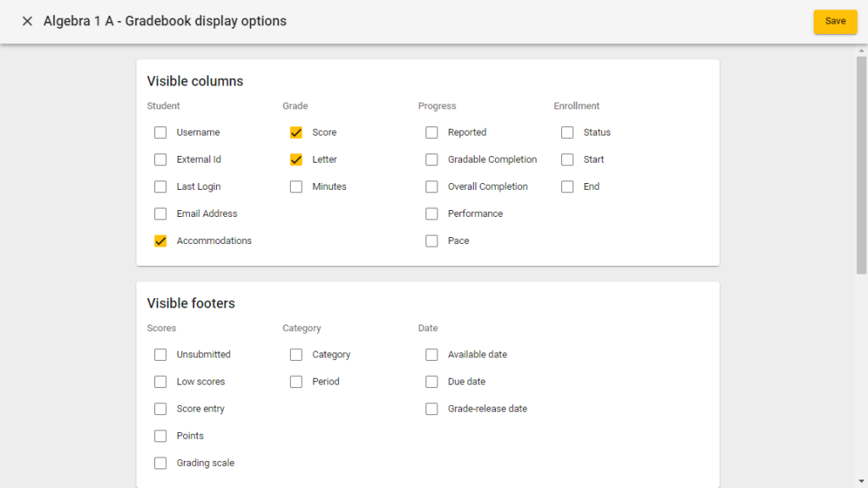The height and width of the screenshot is (488, 868).
Task: Show the Overall Completion column
Action: point(431,186)
